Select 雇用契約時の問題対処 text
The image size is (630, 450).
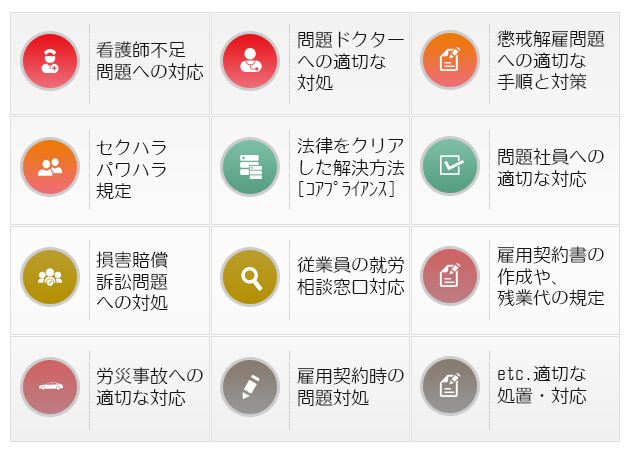coord(350,387)
